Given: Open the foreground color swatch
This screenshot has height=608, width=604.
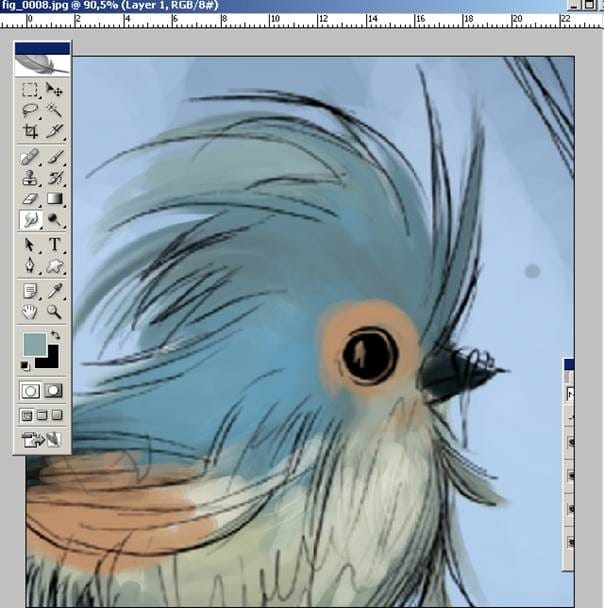Looking at the screenshot, I should [34, 345].
